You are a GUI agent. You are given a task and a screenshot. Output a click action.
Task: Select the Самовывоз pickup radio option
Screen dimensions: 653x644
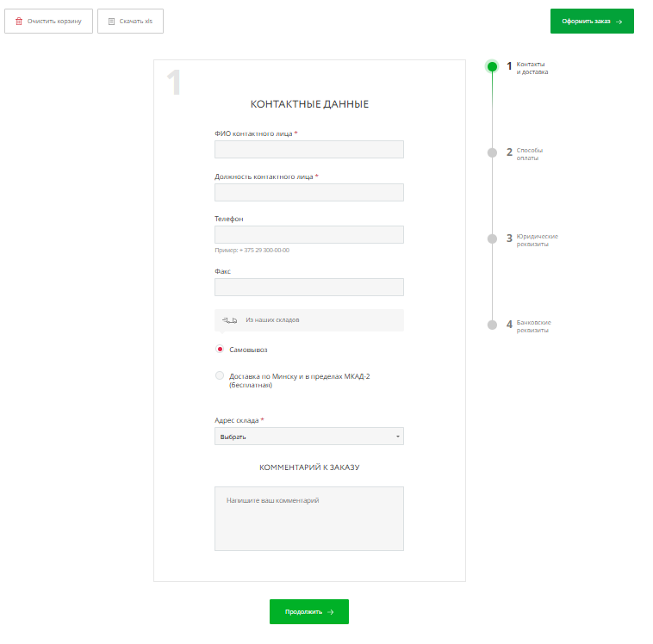(x=220, y=350)
